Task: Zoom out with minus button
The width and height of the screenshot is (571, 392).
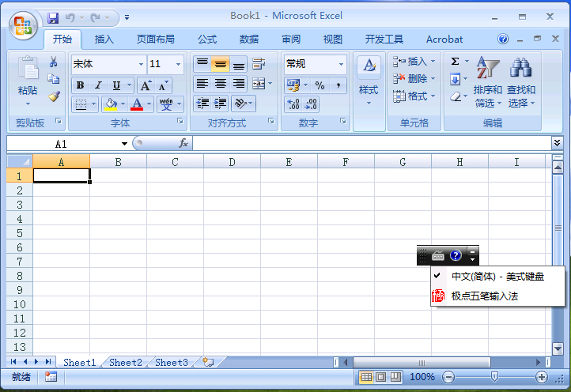Action: (x=448, y=377)
